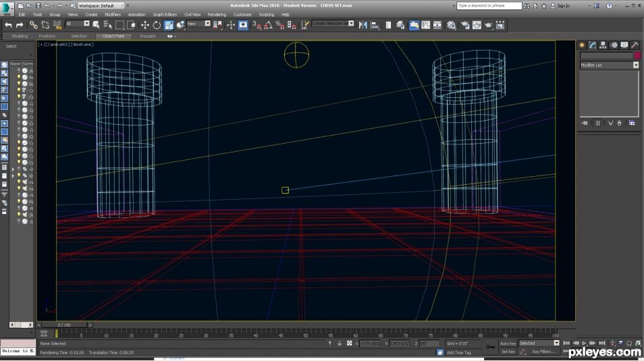Click the Redo arrow in main toolbar
Viewport: 644px width, 361px height.
20,26
